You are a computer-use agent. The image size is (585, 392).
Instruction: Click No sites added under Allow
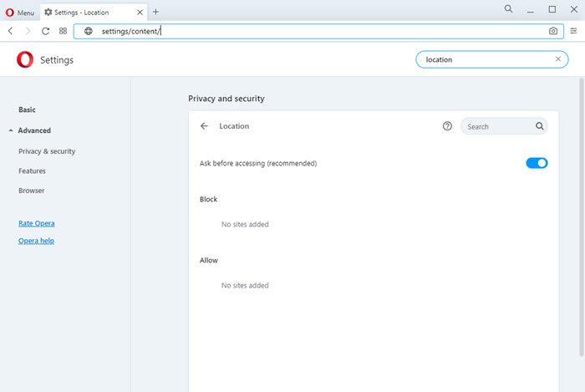[245, 285]
